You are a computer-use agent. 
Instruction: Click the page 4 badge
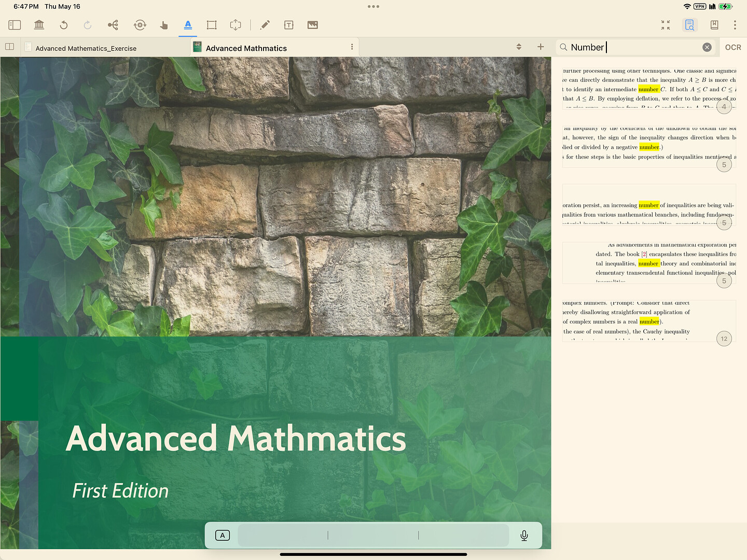724,107
